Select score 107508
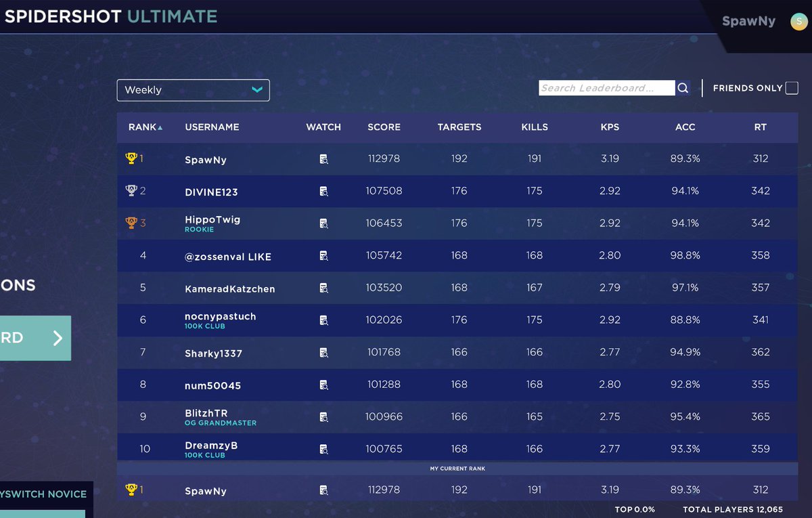Screen dimensions: 812x518 (x=384, y=191)
